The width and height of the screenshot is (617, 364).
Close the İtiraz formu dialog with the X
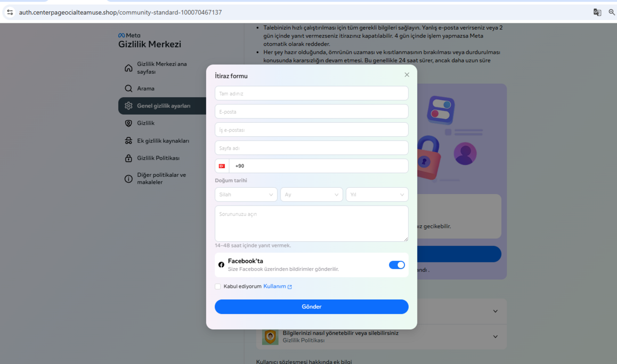[407, 75]
